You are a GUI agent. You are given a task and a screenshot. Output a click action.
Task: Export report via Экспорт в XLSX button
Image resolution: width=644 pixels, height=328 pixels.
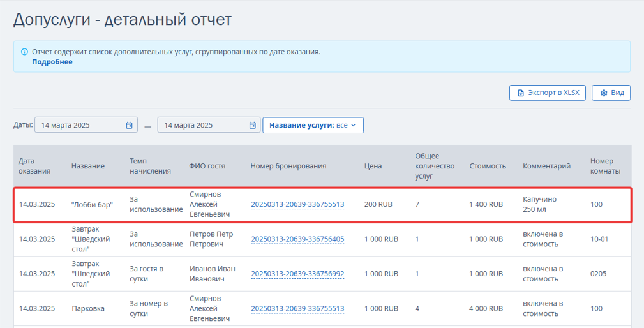click(x=548, y=93)
